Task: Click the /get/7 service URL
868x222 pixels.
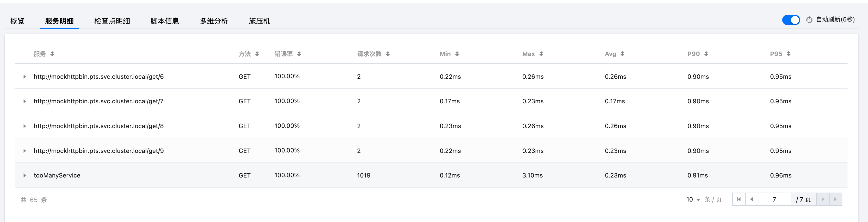Action: (x=98, y=101)
